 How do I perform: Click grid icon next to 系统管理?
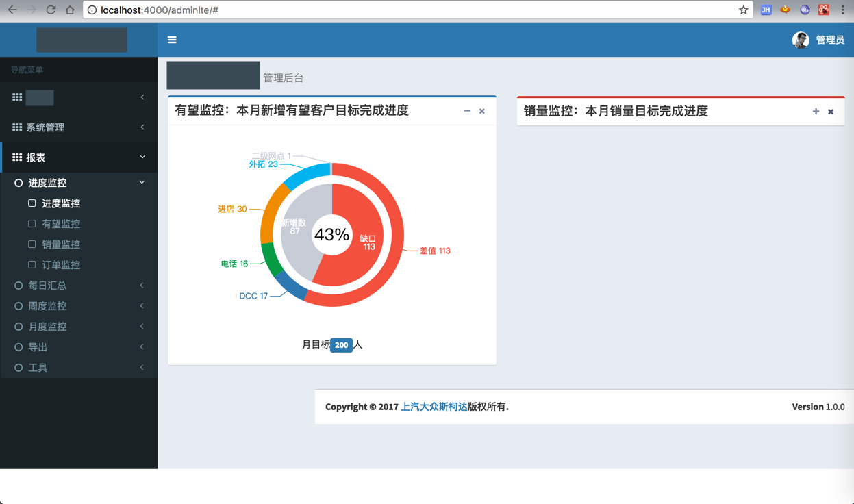coord(17,127)
